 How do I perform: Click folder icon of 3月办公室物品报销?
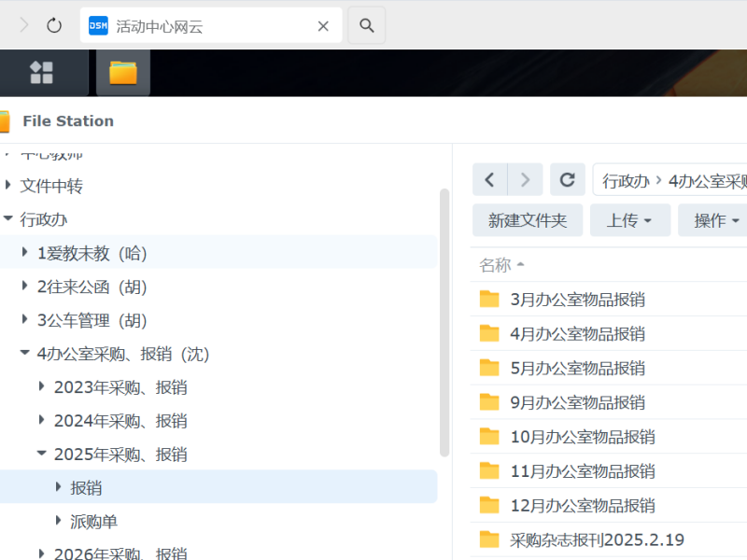[489, 300]
